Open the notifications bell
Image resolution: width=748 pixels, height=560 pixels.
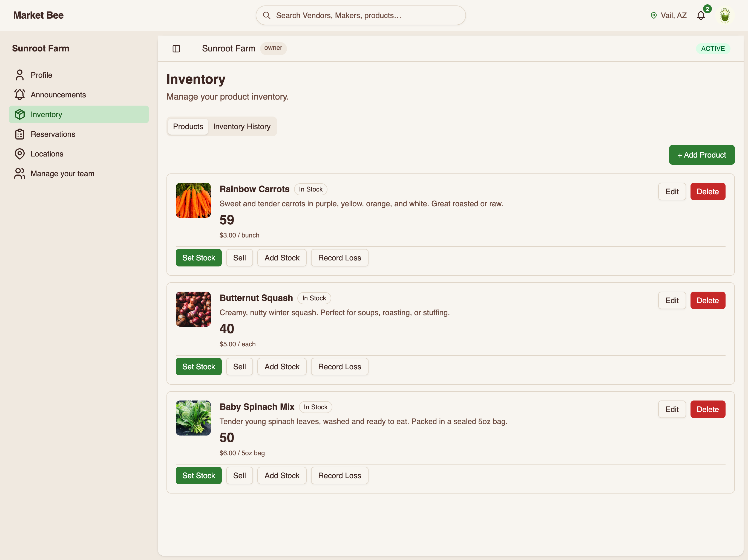point(701,16)
